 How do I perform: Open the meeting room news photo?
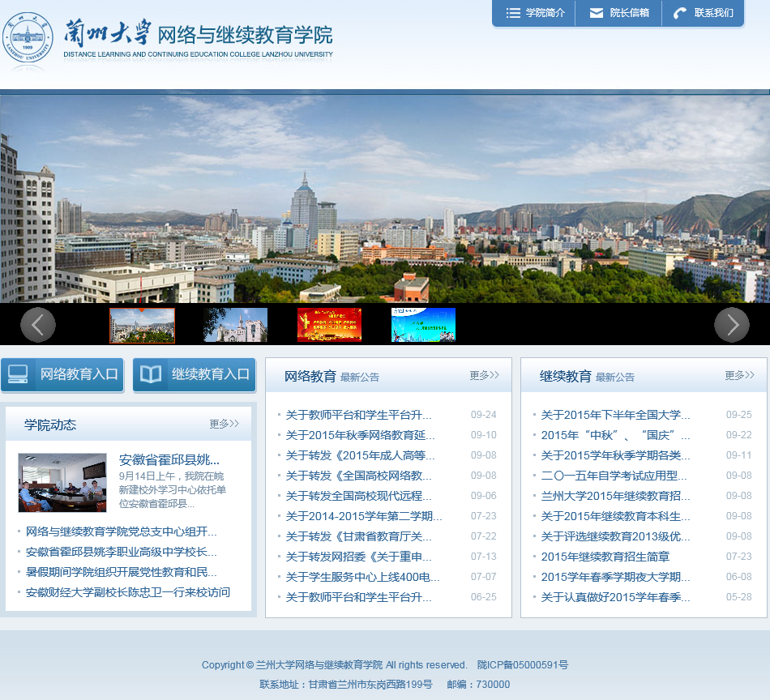click(x=62, y=483)
